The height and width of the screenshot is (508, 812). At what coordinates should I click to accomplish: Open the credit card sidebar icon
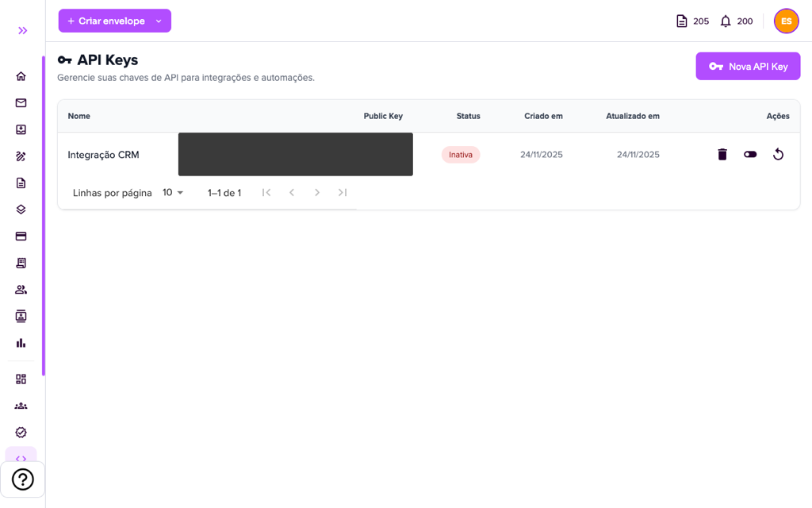tap(21, 237)
